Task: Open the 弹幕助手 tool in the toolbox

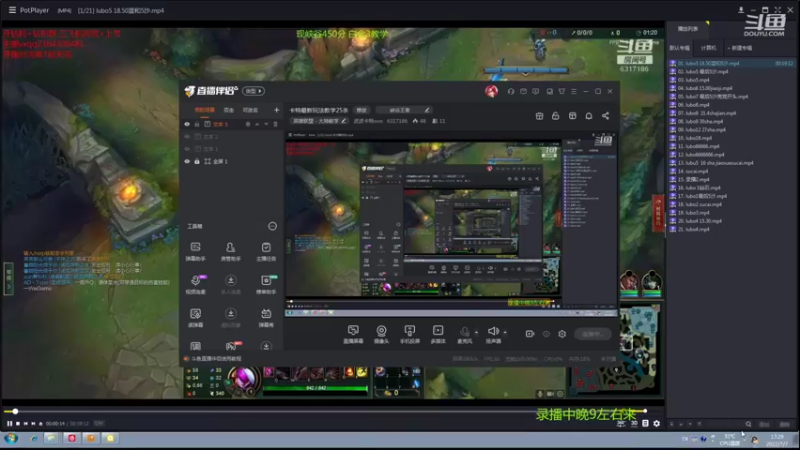Action: click(x=195, y=252)
